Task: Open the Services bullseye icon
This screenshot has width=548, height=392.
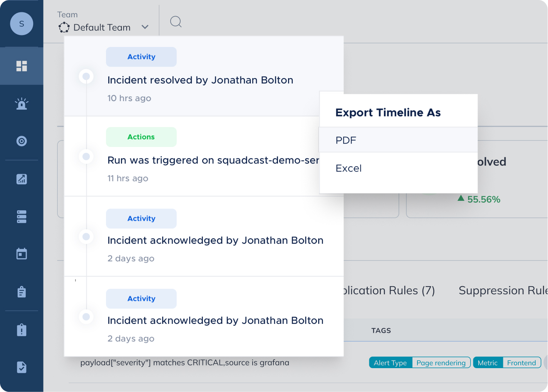Action: [22, 141]
